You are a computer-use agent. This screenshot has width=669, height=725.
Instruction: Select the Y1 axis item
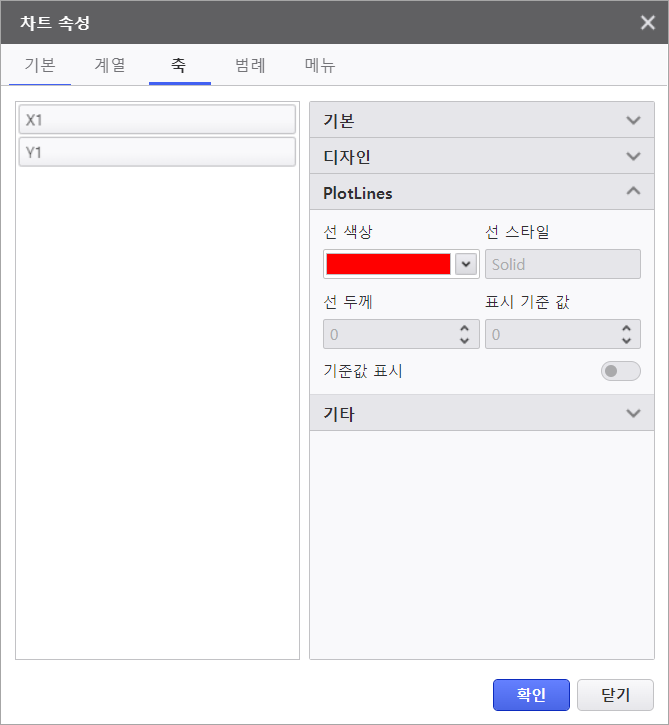tap(157, 152)
